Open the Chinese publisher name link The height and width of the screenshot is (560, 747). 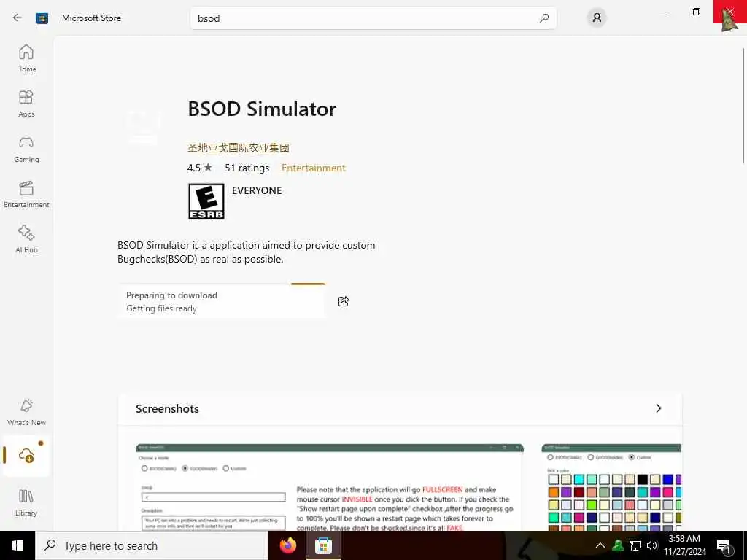239,147
